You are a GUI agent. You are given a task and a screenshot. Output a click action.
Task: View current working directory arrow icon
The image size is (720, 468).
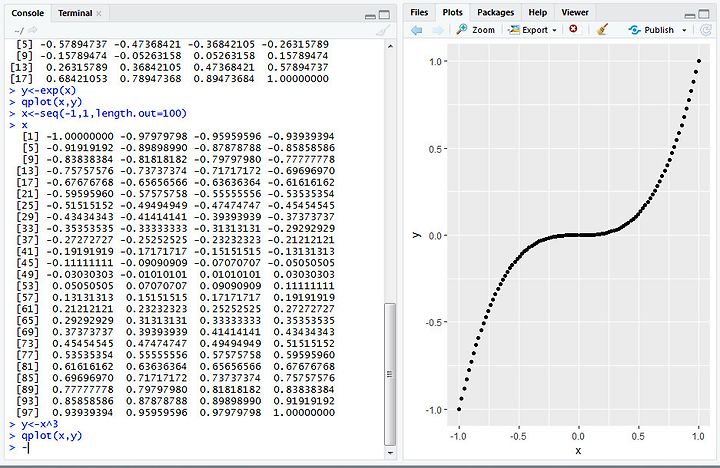coord(32,30)
